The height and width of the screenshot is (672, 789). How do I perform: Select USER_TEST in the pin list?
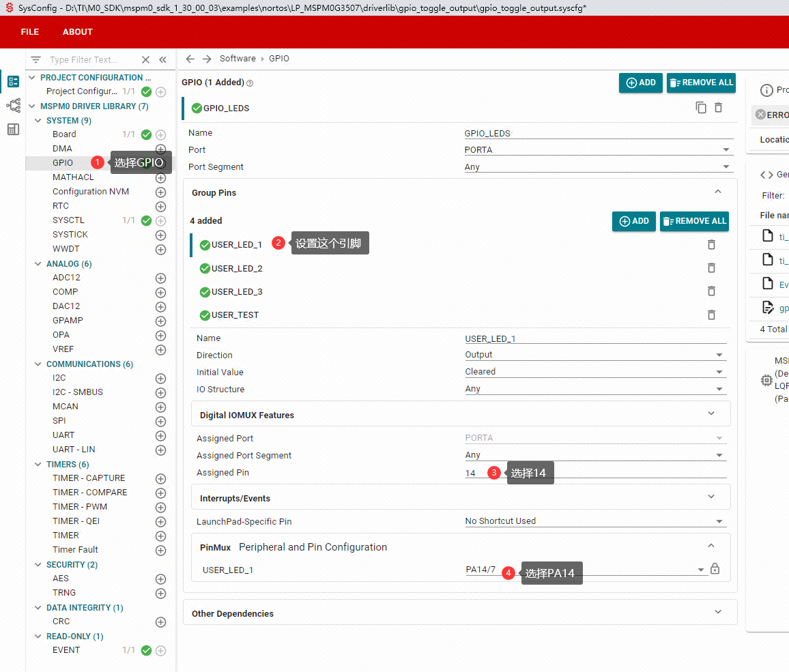[235, 315]
